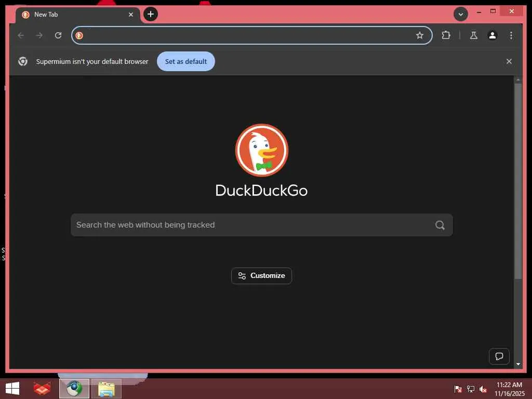This screenshot has height=399, width=532.
Task: Click the Action Center flag tray icon
Action: pos(458,389)
